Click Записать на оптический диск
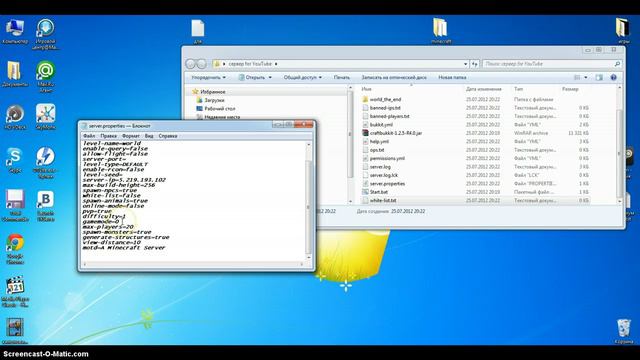 pos(394,77)
